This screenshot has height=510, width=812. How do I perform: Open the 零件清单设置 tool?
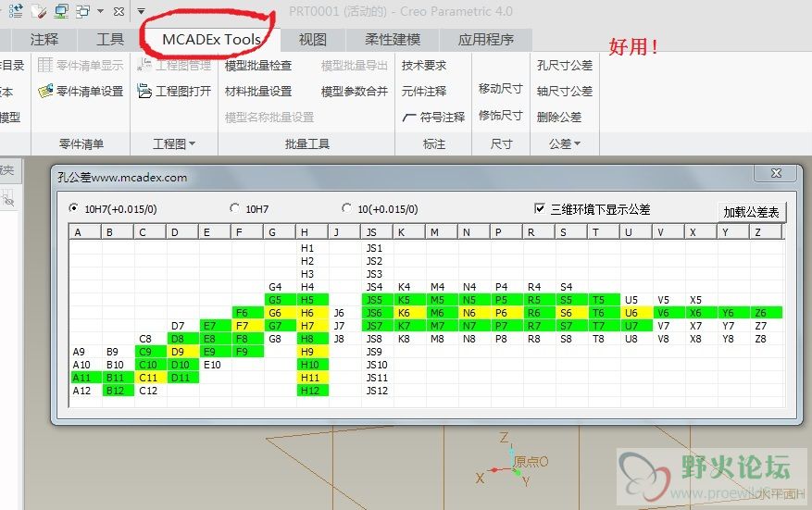[x=81, y=91]
